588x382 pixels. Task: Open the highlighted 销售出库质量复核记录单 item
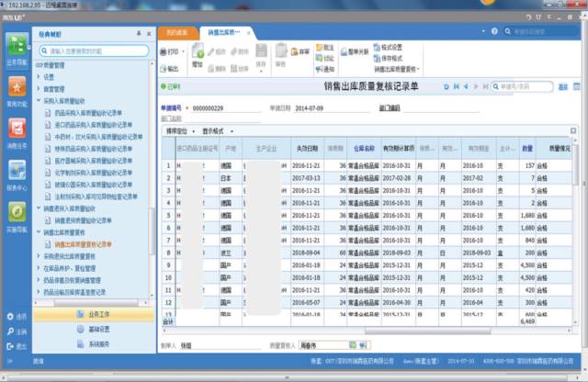pos(84,244)
